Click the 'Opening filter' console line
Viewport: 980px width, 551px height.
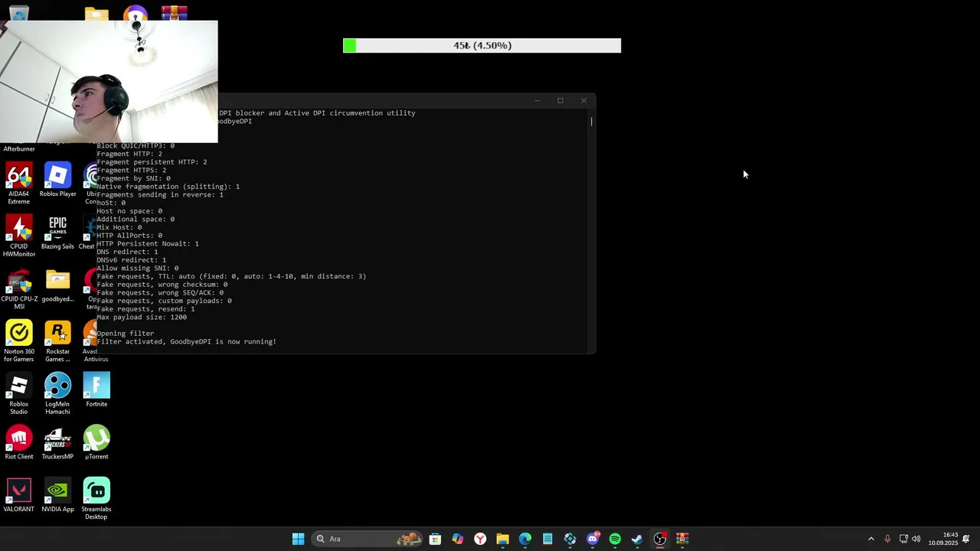[x=126, y=334]
